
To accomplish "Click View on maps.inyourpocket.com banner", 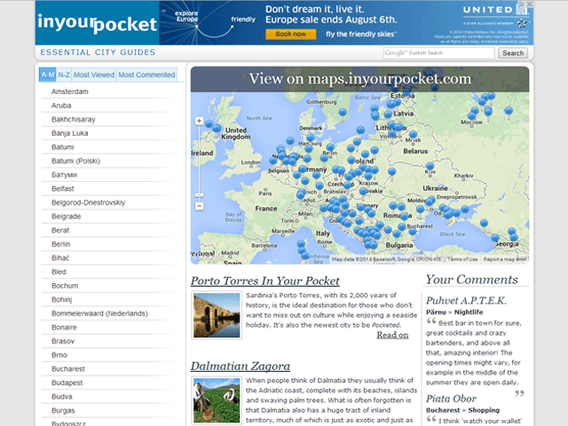I will coord(360,79).
